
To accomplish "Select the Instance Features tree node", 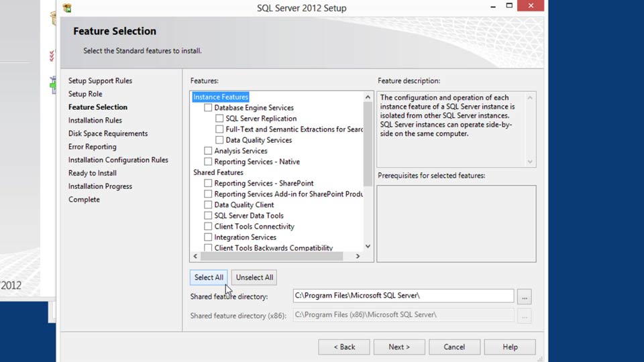I will 221,97.
